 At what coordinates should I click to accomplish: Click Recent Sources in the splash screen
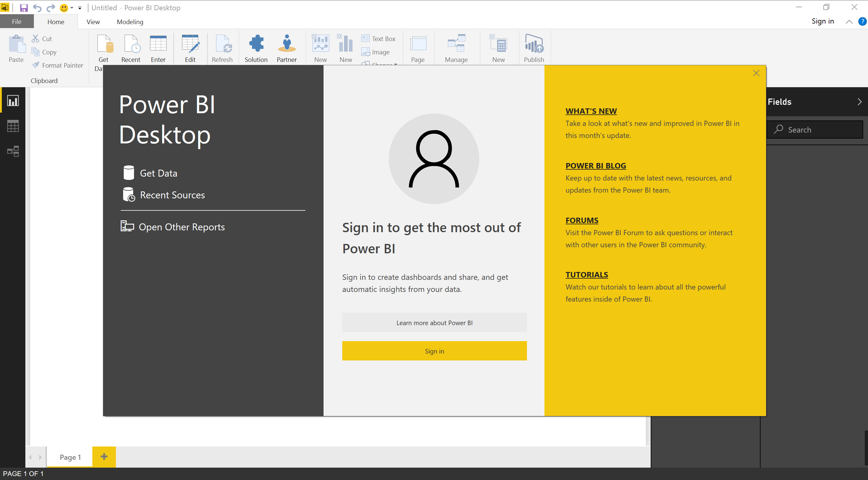[x=164, y=195]
